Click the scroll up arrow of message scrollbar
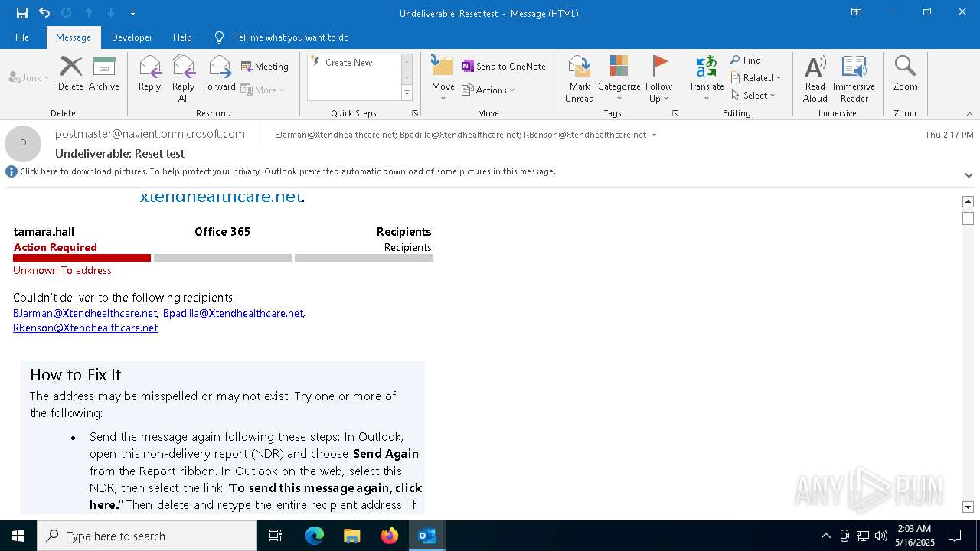Image resolution: width=980 pixels, height=551 pixels. pos(968,201)
